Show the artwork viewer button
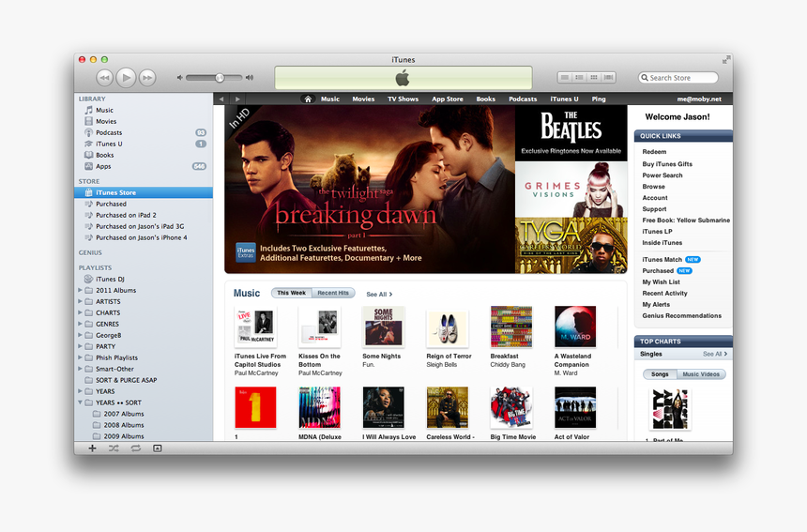 click(x=158, y=448)
